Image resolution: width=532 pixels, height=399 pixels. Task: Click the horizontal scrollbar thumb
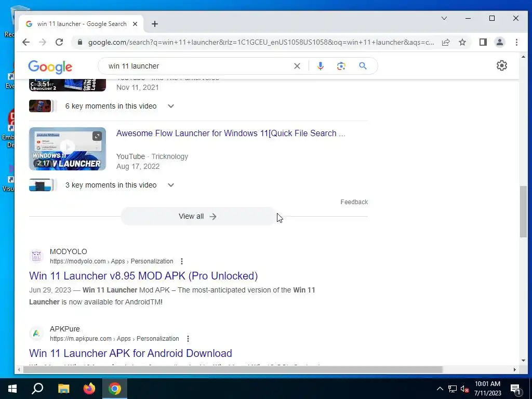[x=233, y=369]
